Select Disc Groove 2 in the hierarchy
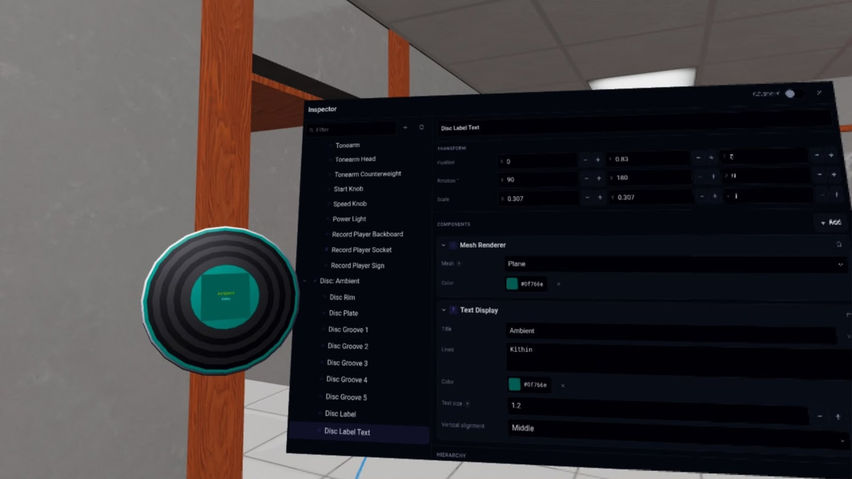Viewport: 852px width, 479px height. (x=348, y=346)
